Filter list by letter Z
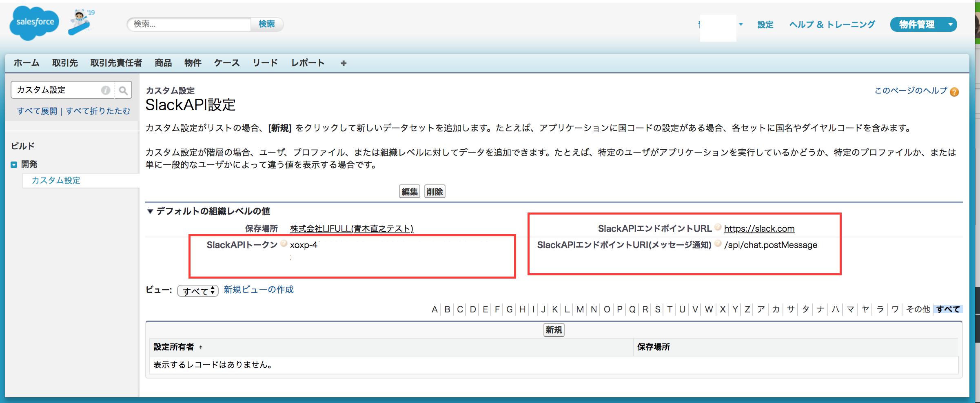980x403 pixels. pos(747,310)
